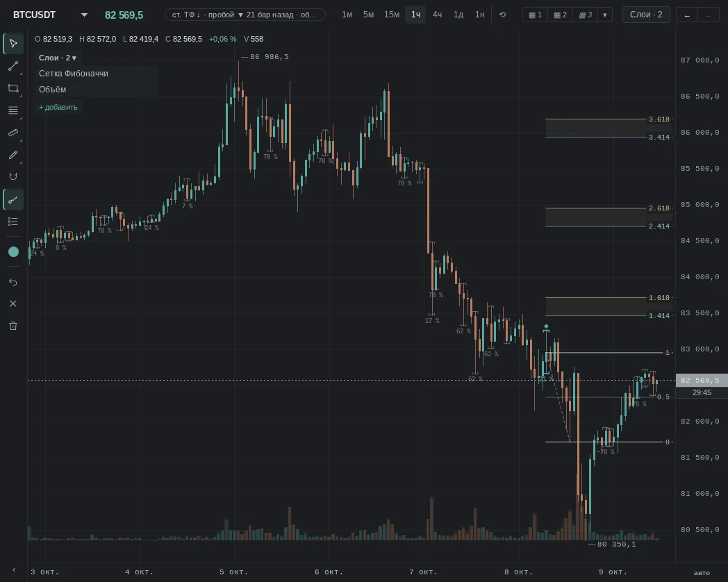The image size is (728, 582).
Task: Select the horizontal lines tool
Action: pos(13,110)
